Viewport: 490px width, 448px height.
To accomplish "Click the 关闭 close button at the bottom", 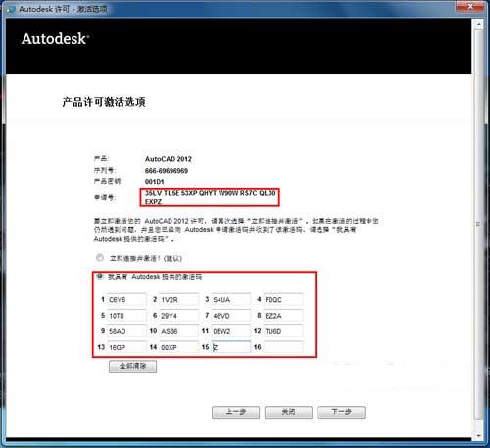I will tap(288, 412).
